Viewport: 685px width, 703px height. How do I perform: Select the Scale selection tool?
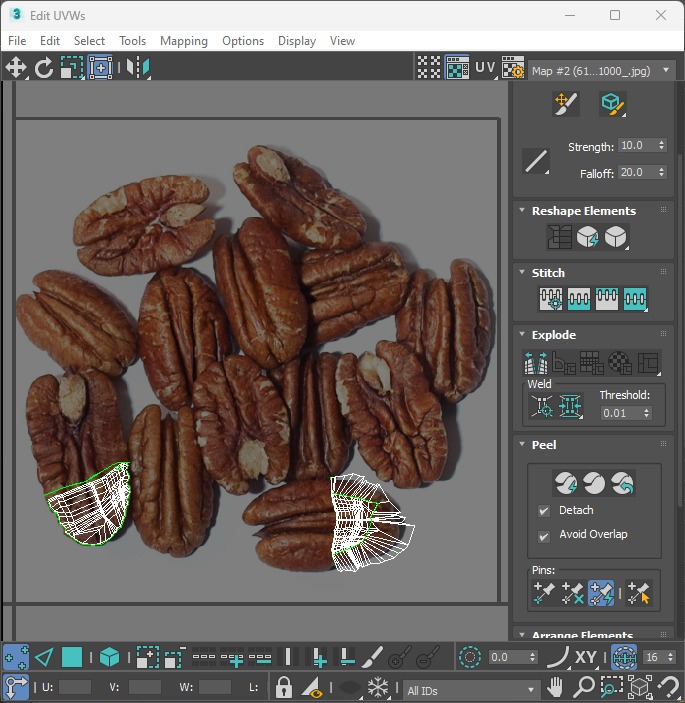coord(72,68)
